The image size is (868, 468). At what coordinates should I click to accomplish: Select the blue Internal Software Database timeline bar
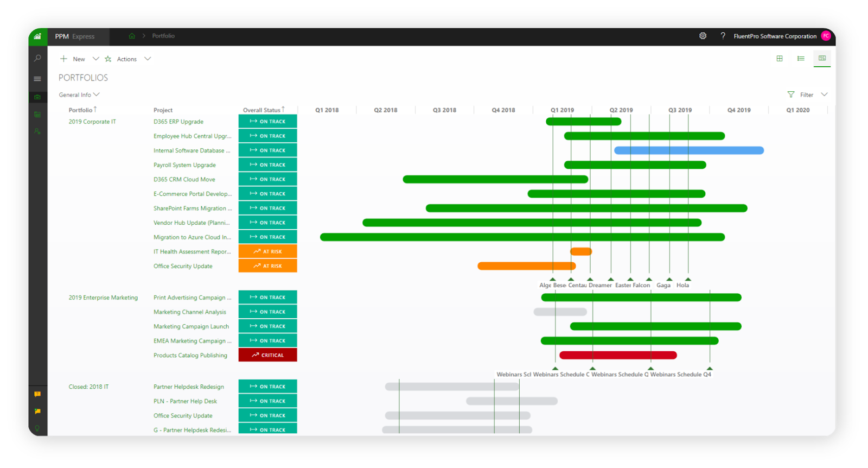click(x=689, y=150)
